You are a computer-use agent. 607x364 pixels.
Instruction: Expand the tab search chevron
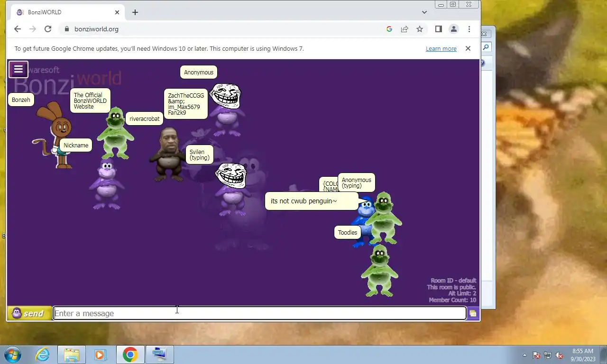tap(424, 12)
